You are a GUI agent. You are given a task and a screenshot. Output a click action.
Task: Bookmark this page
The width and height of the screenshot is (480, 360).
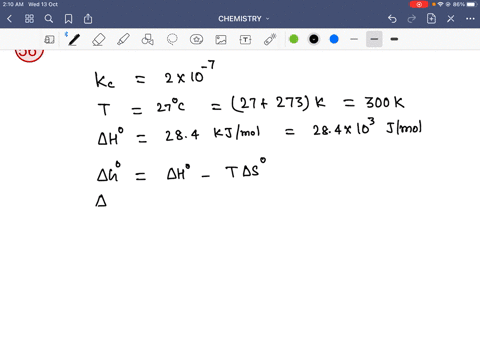tap(68, 19)
